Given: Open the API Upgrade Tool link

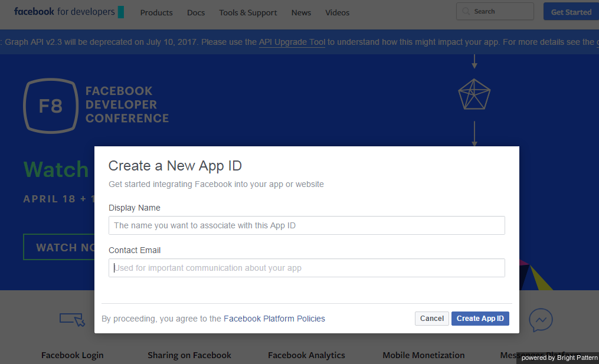Looking at the screenshot, I should coord(292,42).
